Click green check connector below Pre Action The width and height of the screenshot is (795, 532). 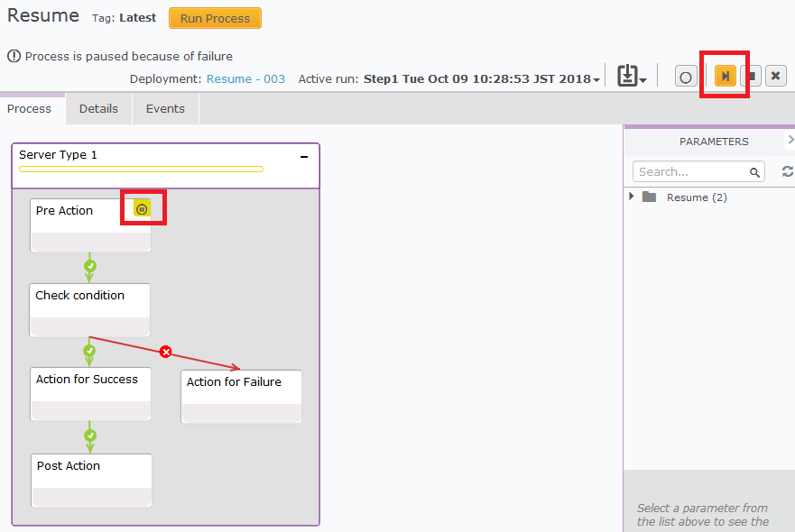[x=89, y=267]
